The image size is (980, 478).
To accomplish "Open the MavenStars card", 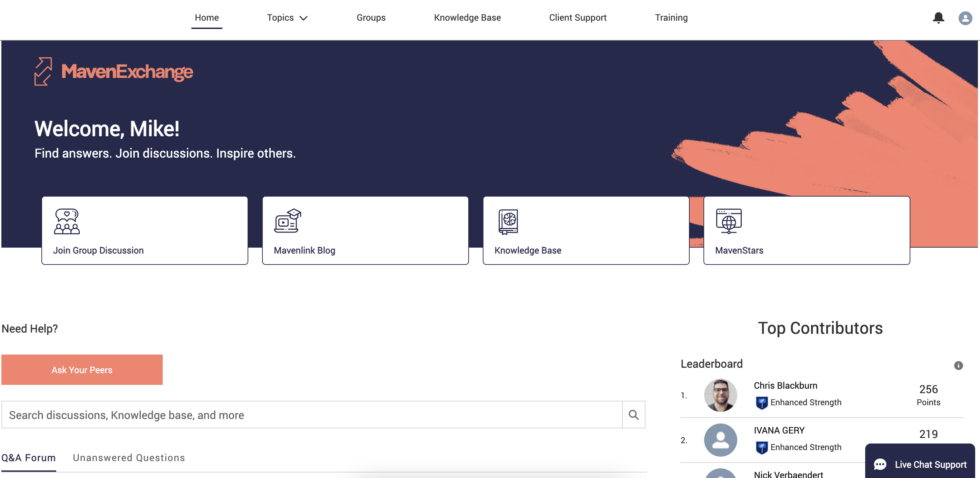I will [807, 231].
